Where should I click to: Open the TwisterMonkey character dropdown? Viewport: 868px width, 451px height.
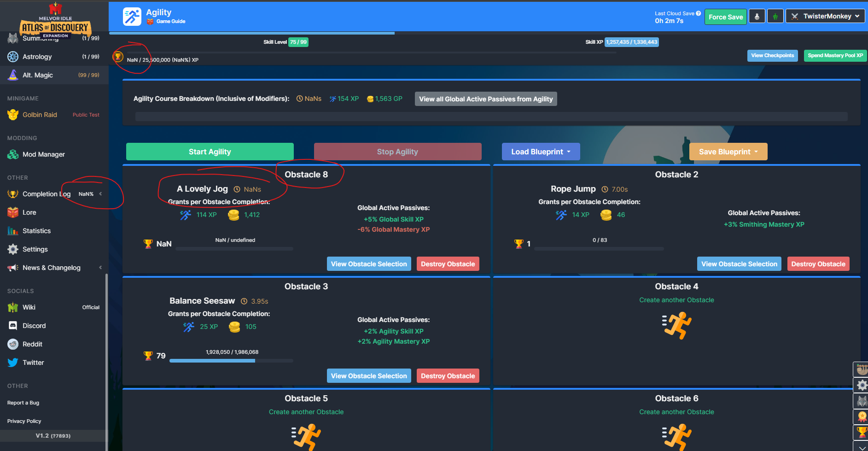825,16
